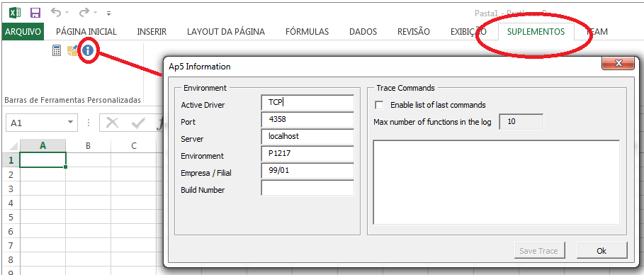Click the Port field showing 4358
This screenshot has height=275, width=644.
307,120
